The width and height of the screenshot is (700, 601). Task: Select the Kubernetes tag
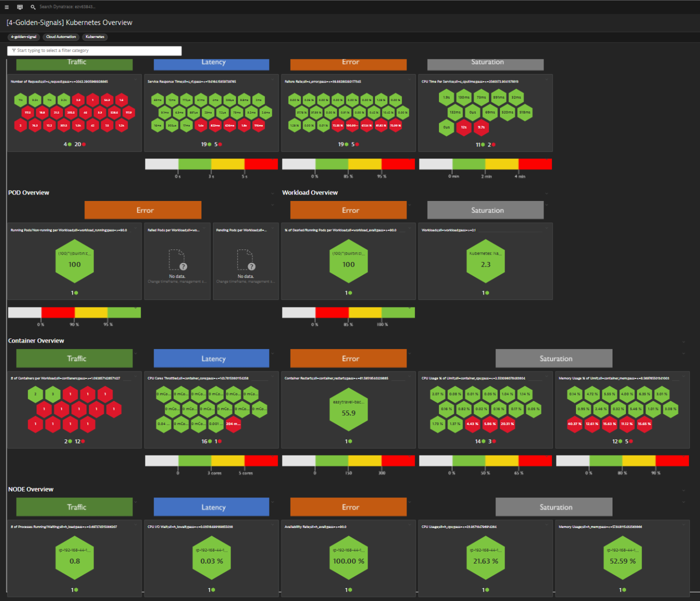[94, 37]
